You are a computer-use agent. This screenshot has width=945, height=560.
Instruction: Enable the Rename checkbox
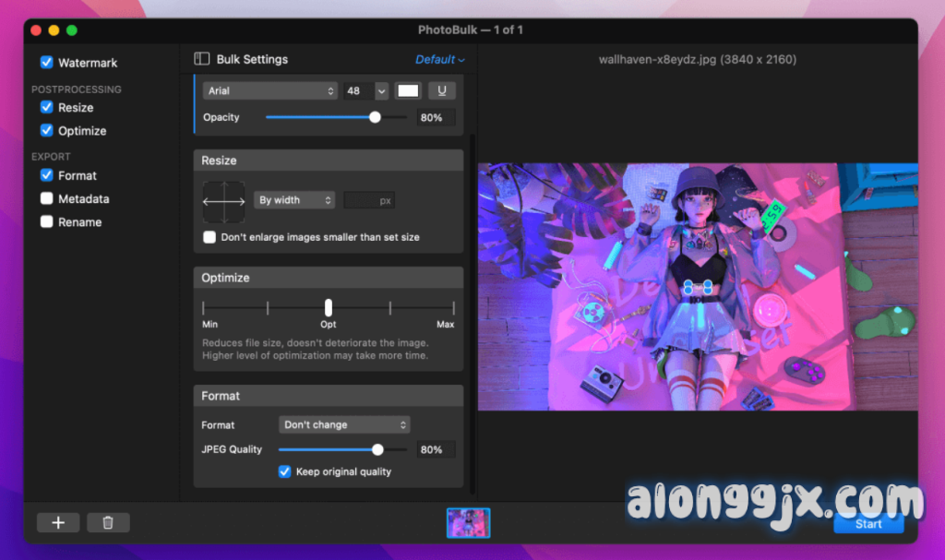tap(47, 221)
